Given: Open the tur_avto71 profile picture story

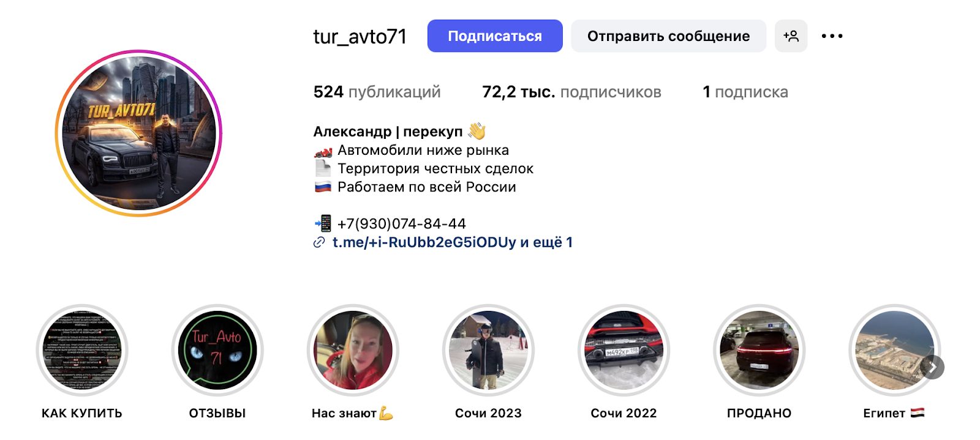Looking at the screenshot, I should click(139, 133).
